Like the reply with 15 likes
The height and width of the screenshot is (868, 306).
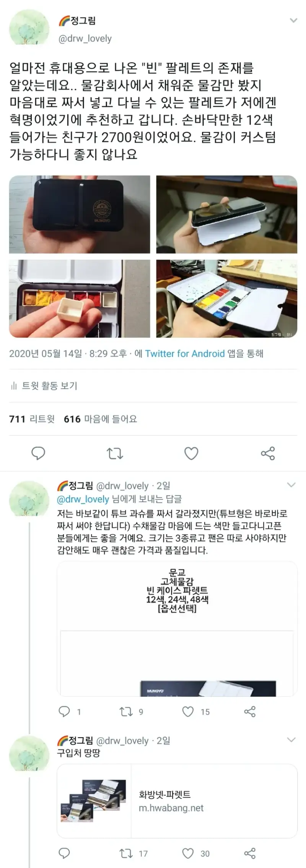pyautogui.click(x=188, y=712)
